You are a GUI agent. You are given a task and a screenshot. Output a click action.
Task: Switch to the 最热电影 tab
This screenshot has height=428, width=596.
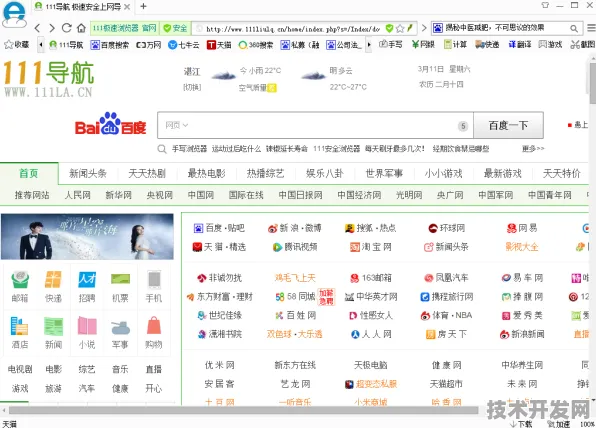coord(206,174)
